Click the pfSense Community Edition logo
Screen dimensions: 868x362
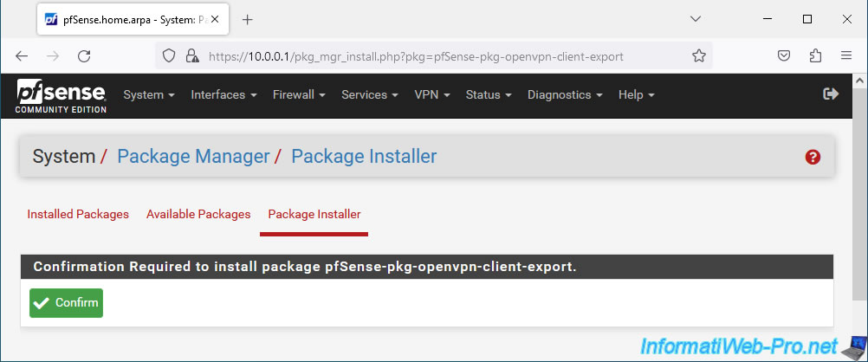pyautogui.click(x=61, y=96)
